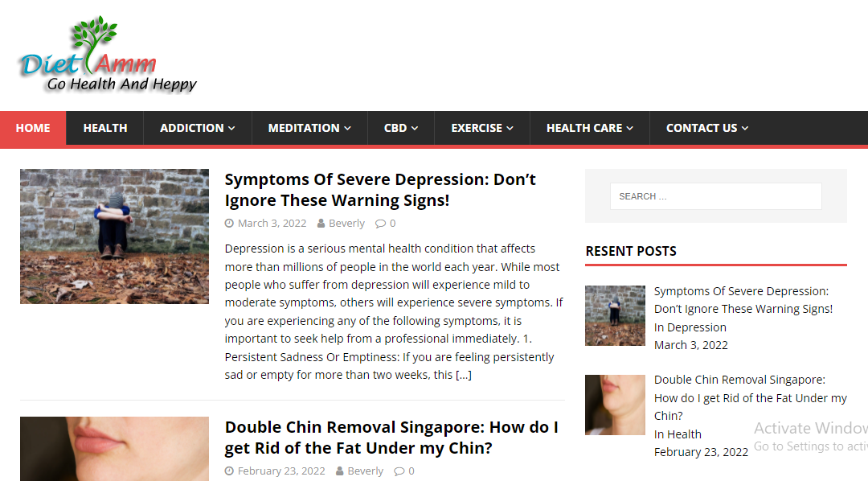The height and width of the screenshot is (481, 868).
Task: Go to the Home menu item
Action: pyautogui.click(x=33, y=128)
